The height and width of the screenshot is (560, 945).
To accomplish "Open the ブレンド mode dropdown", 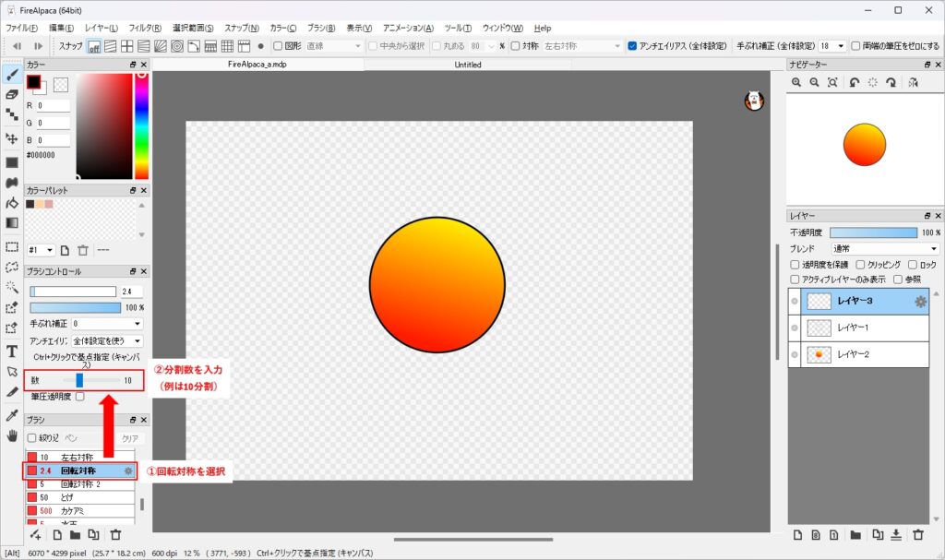I will (x=884, y=249).
